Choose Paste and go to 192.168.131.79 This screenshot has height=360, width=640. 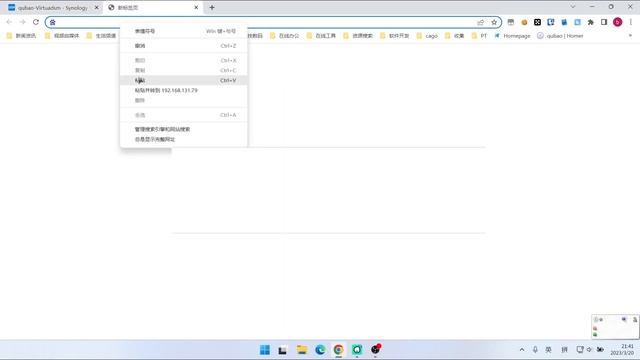184,90
